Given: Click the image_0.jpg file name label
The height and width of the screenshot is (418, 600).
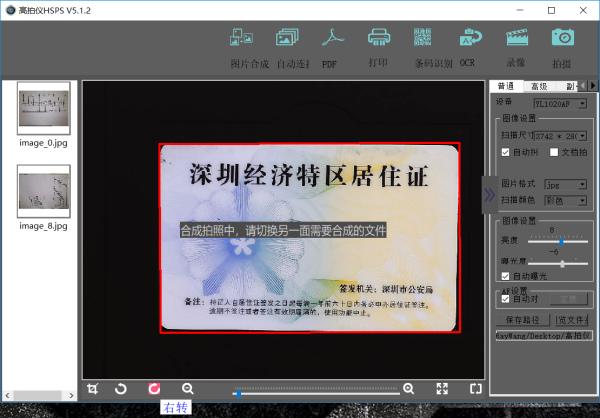Looking at the screenshot, I should (x=43, y=143).
